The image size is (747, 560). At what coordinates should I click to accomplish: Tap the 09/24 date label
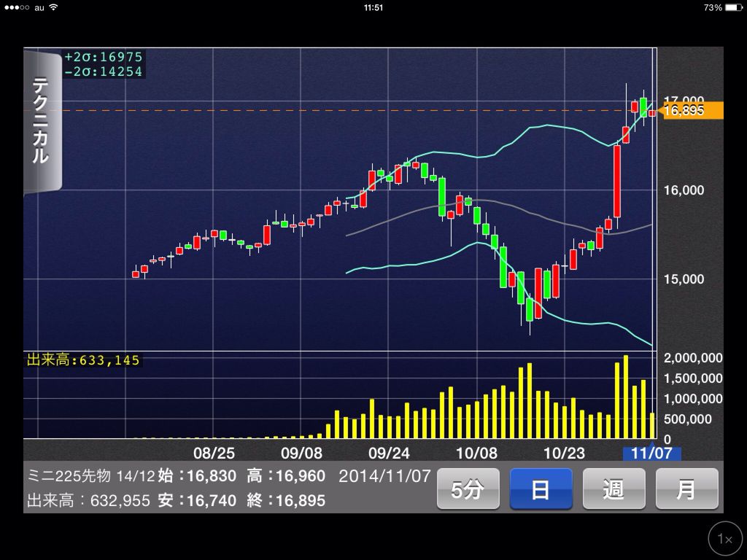point(389,453)
